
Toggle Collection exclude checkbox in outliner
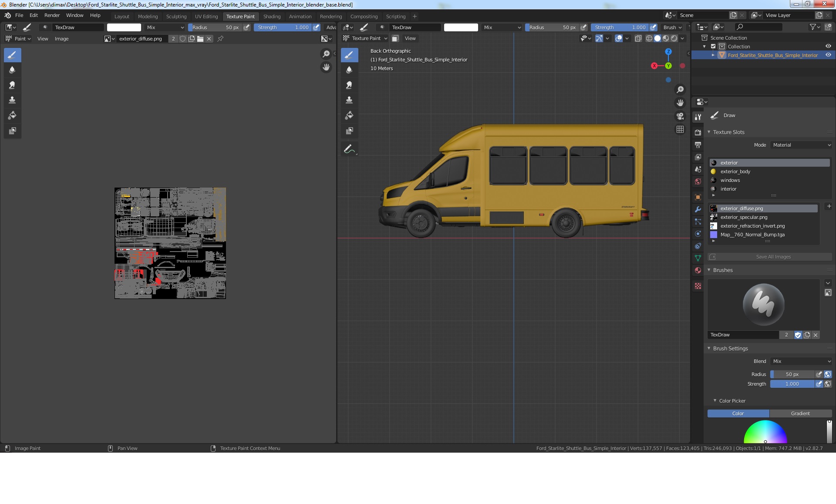tap(713, 47)
